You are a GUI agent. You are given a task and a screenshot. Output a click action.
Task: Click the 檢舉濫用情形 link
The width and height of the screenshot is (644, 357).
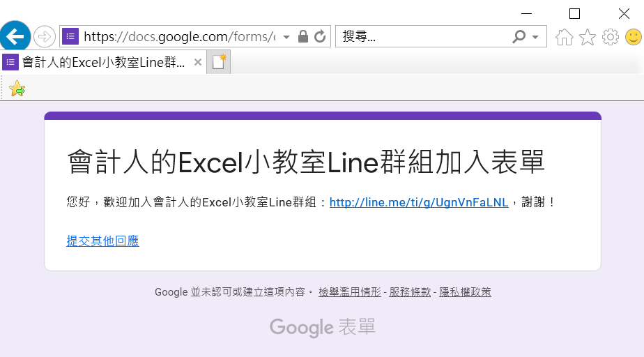click(349, 292)
